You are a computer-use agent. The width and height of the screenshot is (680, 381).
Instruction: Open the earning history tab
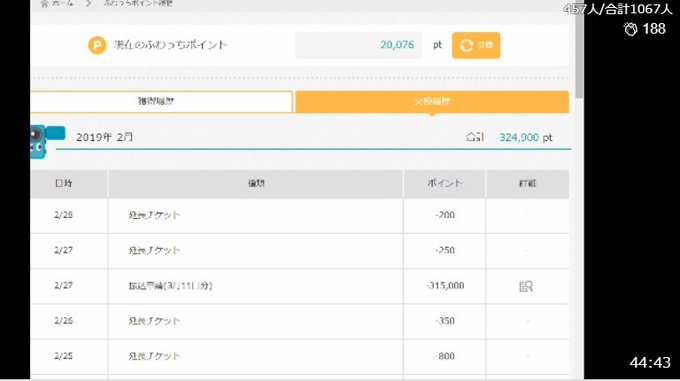coord(161,101)
